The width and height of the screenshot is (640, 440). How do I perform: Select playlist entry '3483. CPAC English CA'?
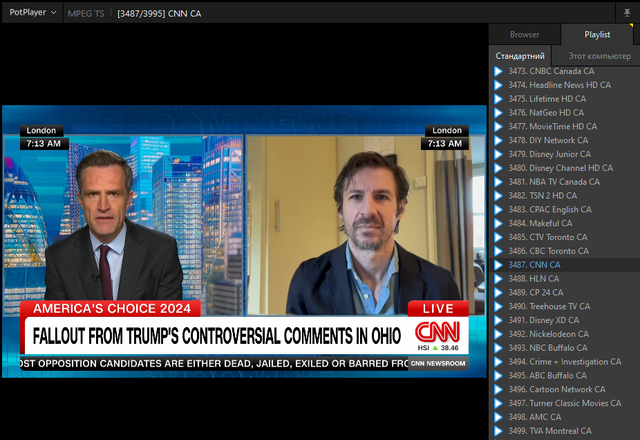(x=565, y=210)
